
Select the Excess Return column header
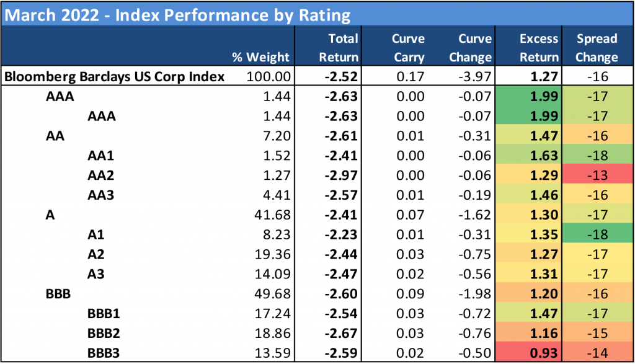click(538, 48)
